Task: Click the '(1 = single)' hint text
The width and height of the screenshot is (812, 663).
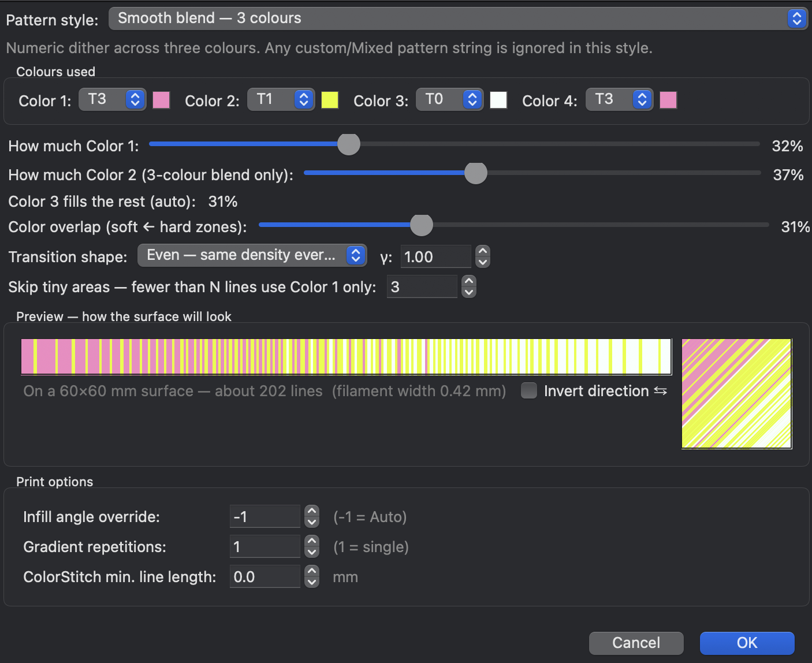Action: (x=371, y=547)
